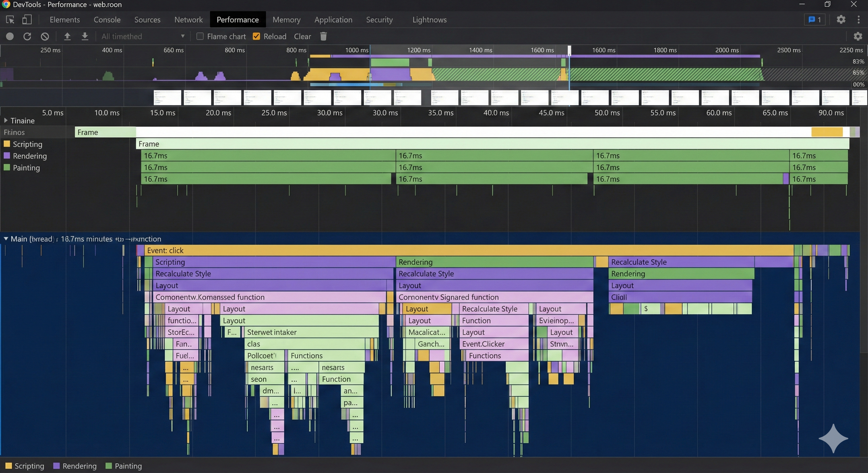Click the record button icon
This screenshot has width=868, height=473.
point(10,37)
